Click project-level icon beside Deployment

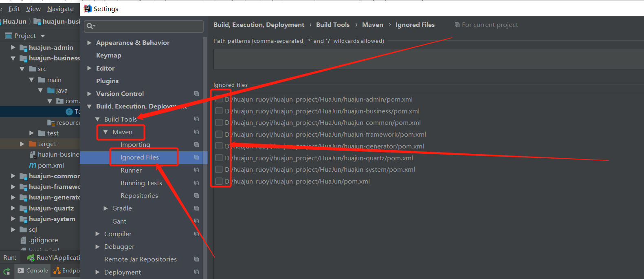(x=196, y=272)
